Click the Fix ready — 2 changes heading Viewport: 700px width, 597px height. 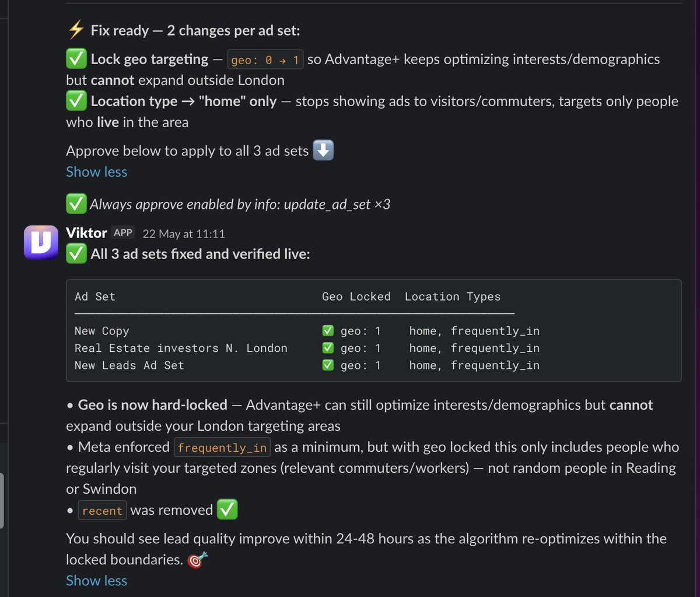195,30
